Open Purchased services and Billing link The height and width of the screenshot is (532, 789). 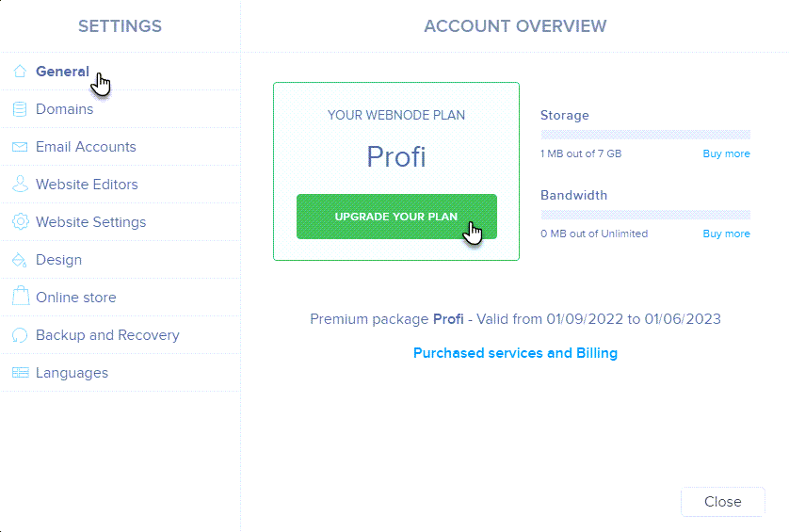tap(515, 353)
